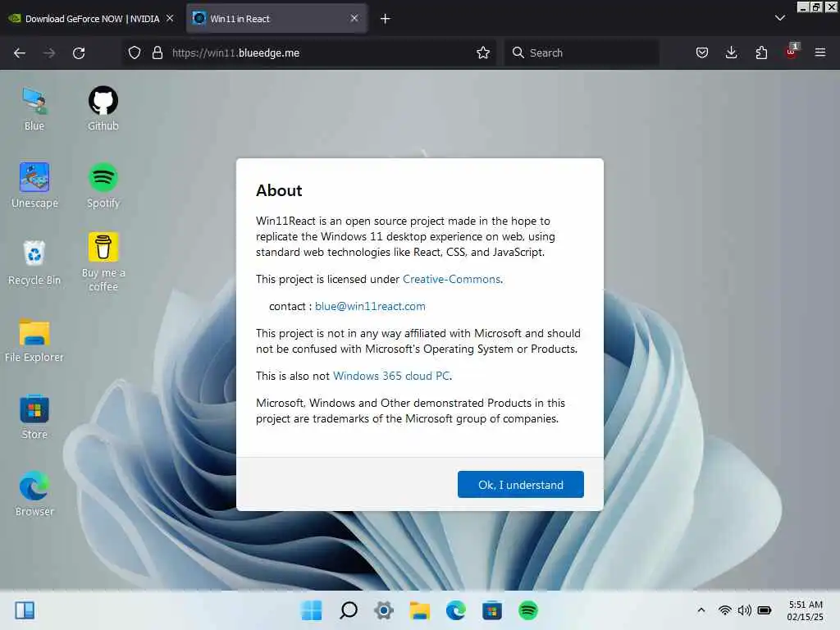Select the Win11 in React tab

click(277, 19)
